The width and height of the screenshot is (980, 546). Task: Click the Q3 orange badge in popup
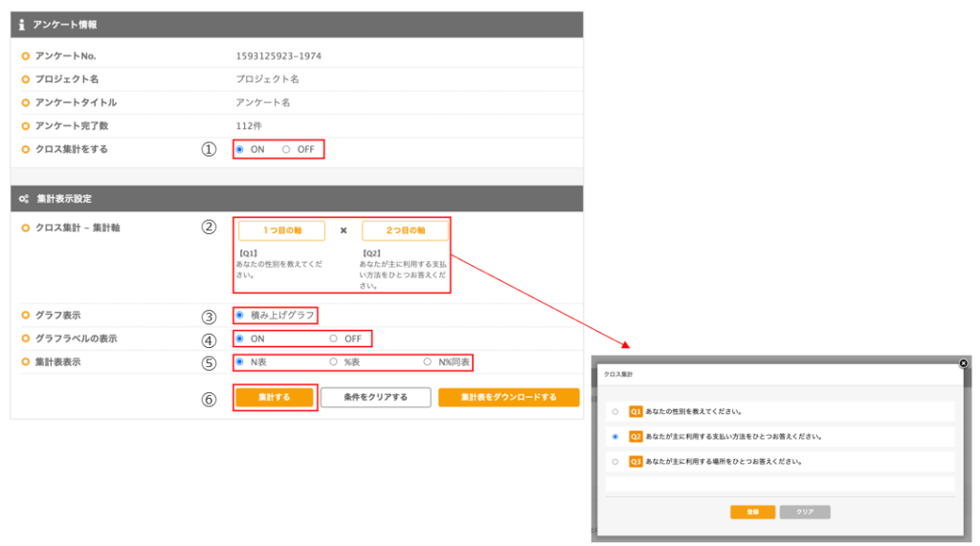click(635, 462)
